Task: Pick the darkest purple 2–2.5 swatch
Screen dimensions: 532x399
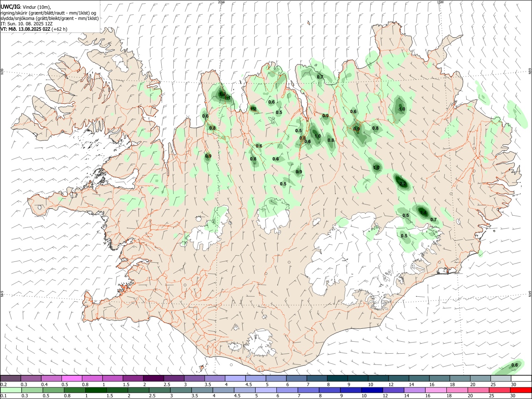Action: (153, 379)
